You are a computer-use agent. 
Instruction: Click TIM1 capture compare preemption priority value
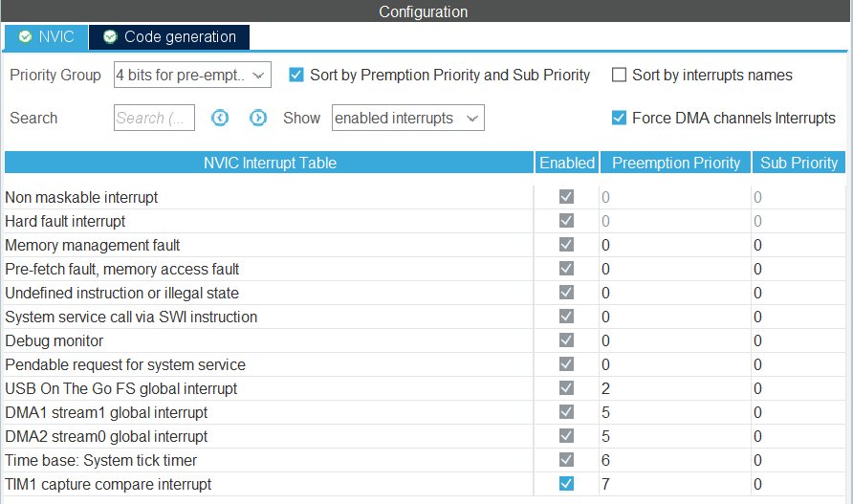[x=606, y=484]
